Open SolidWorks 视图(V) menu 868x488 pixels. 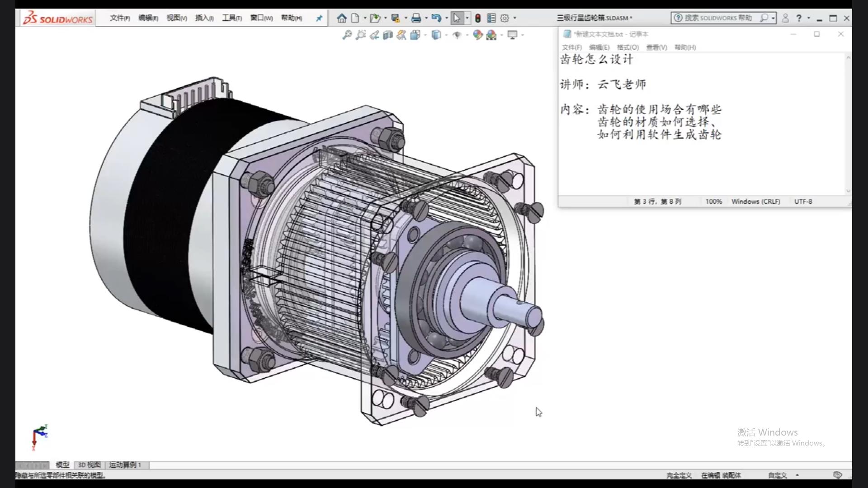click(x=177, y=18)
